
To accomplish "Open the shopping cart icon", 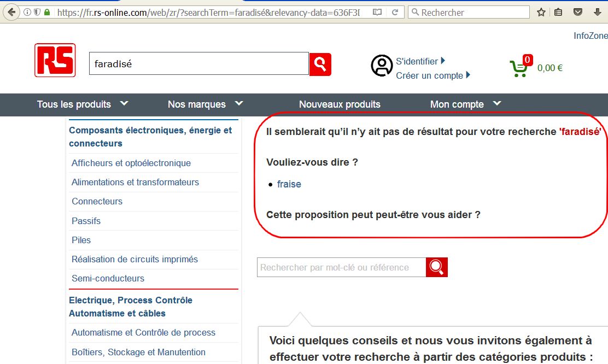I will point(518,69).
